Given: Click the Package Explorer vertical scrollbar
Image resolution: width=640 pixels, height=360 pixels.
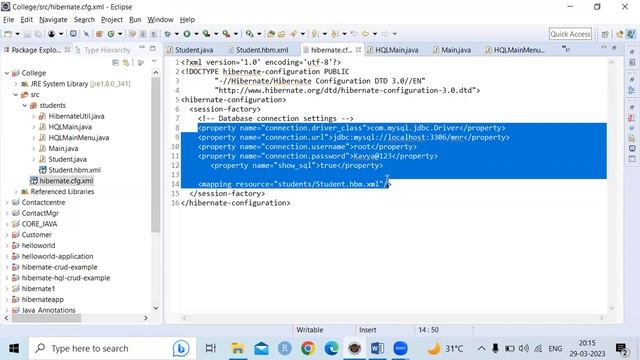Looking at the screenshot, I should click(x=156, y=155).
